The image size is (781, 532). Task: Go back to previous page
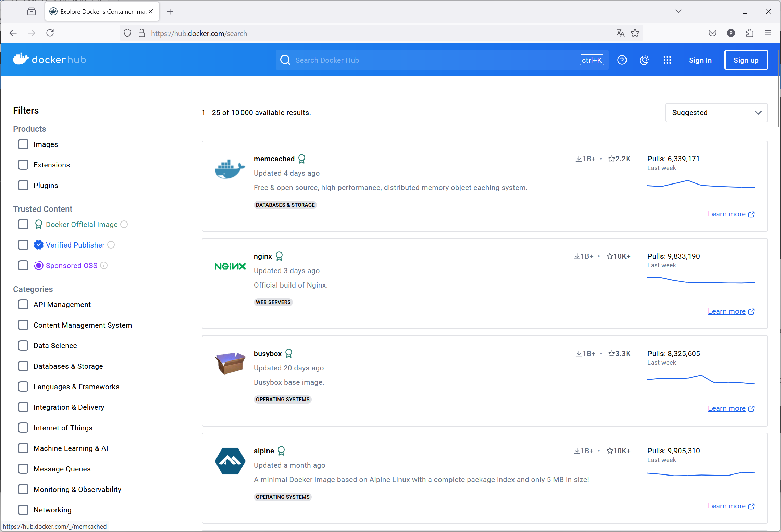tap(13, 33)
